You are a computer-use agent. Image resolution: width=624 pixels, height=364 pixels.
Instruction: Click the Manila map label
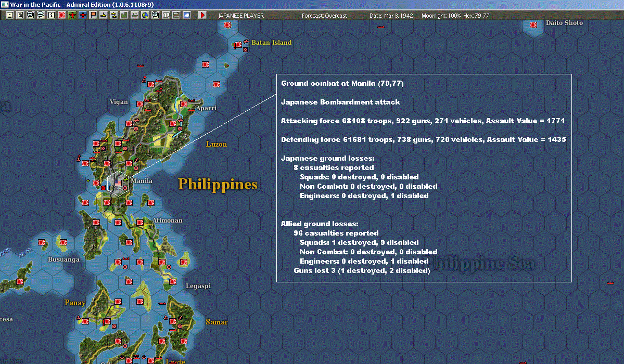[141, 180]
